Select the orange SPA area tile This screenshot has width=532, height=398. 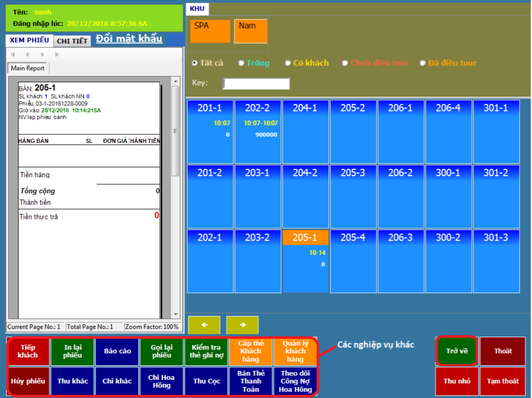(x=210, y=31)
